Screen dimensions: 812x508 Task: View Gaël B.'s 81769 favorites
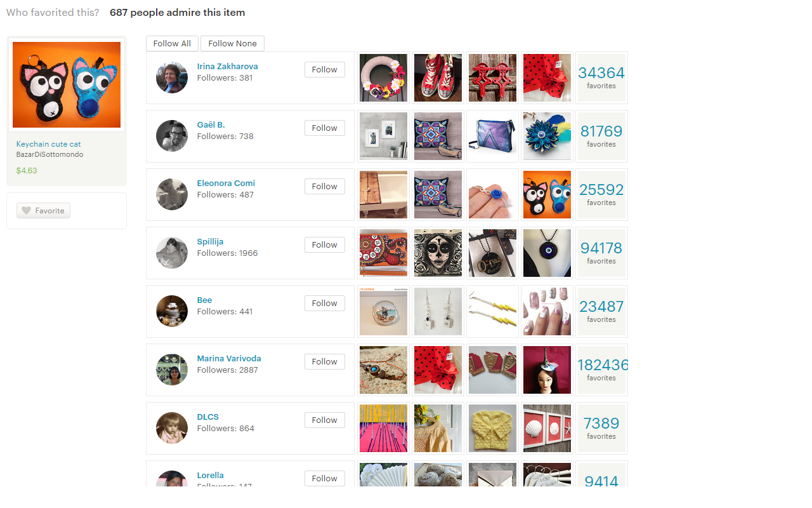(x=601, y=136)
